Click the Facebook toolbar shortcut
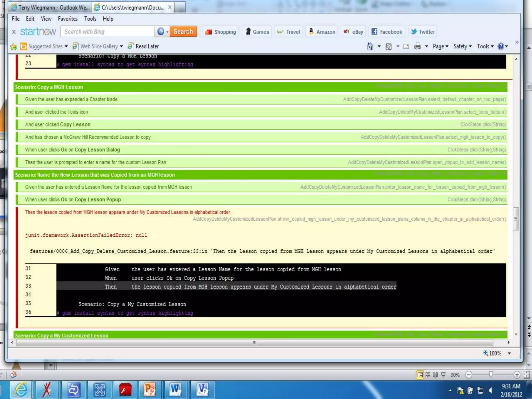Image resolution: width=532 pixels, height=399 pixels. 387,32
